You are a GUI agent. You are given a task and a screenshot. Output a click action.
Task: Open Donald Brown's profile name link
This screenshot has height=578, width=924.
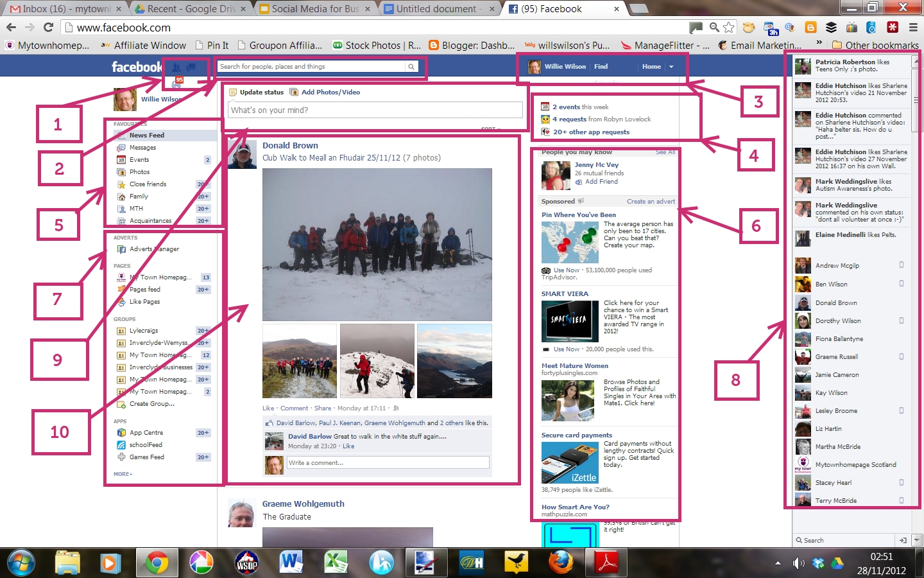click(290, 146)
